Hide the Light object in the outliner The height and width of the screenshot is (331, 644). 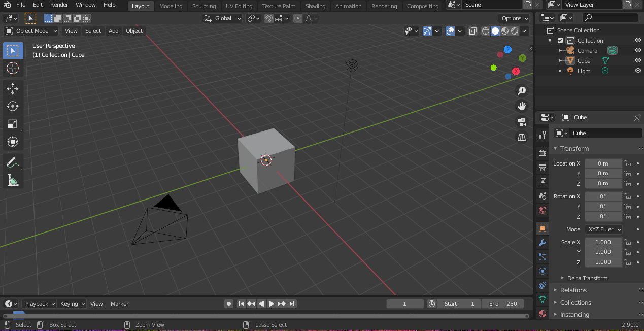coord(638,71)
